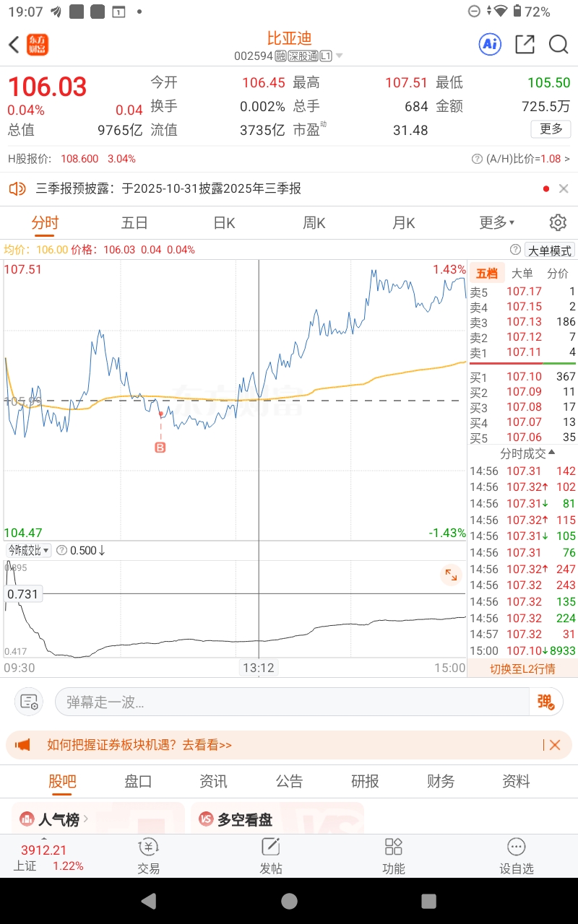Open the 发帖 post icon
The image size is (578, 924).
coord(271,856)
